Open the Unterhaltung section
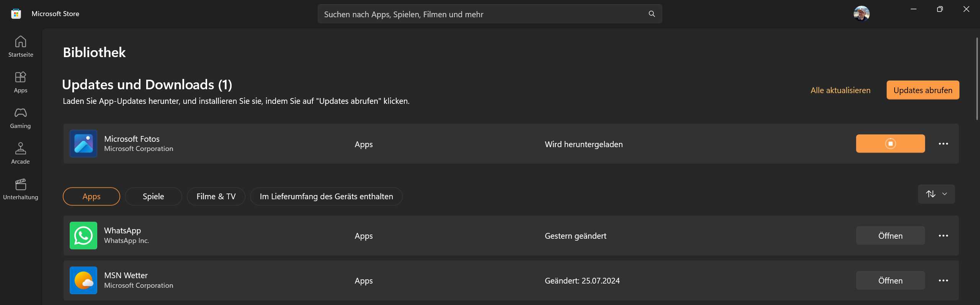Screen dimensions: 980x305 click(x=20, y=189)
